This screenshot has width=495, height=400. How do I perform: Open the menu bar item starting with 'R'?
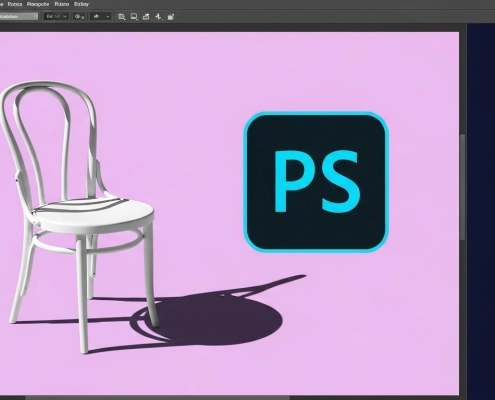point(15,4)
